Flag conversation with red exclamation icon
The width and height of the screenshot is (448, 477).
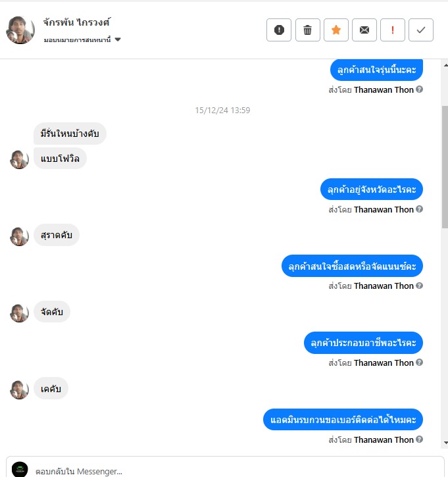click(x=393, y=30)
